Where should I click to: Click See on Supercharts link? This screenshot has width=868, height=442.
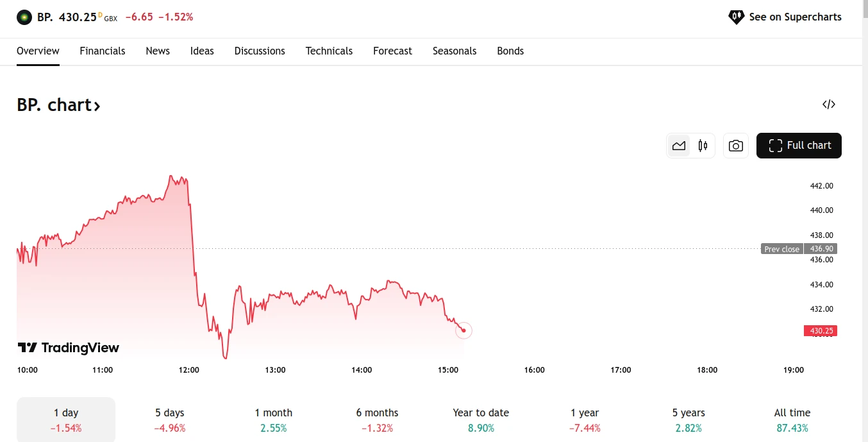pyautogui.click(x=795, y=17)
